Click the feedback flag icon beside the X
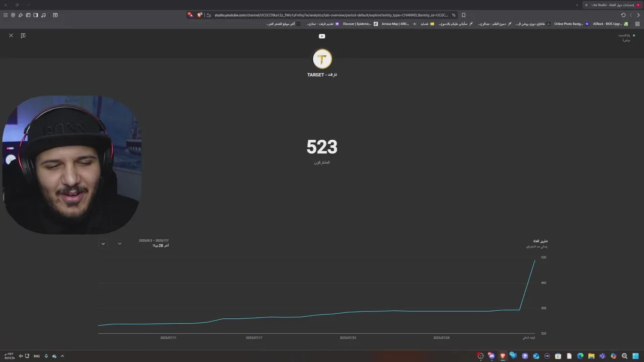Screen dimensions: 644x362 pyautogui.click(x=23, y=36)
